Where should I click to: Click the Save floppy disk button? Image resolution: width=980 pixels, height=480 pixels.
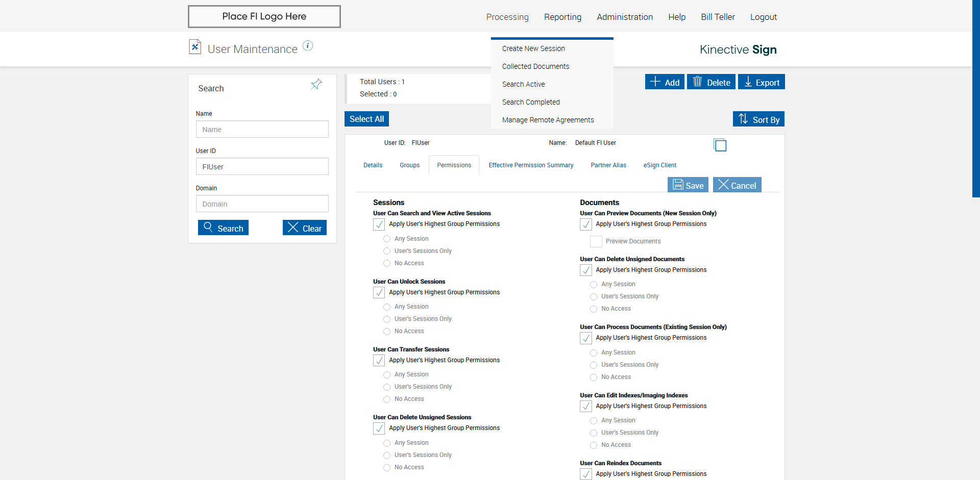tap(688, 185)
